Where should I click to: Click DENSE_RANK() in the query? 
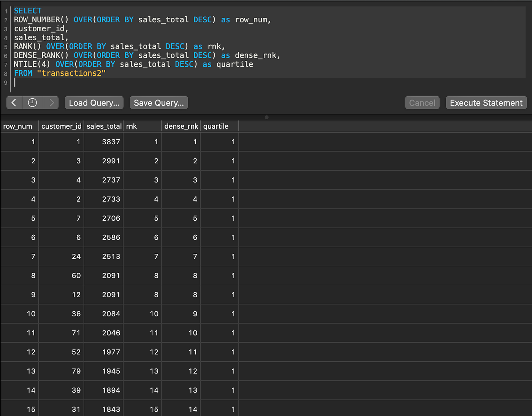point(41,55)
